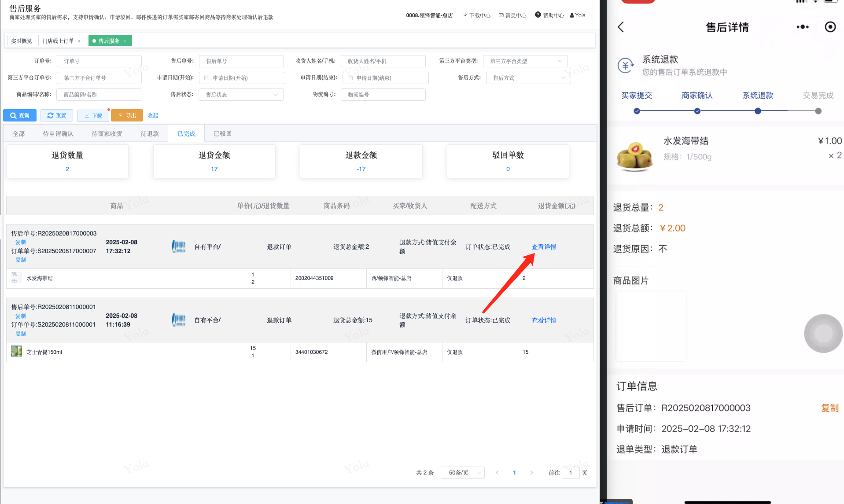This screenshot has width=844, height=504.
Task: Close the 售后服务 tab
Action: tap(125, 41)
